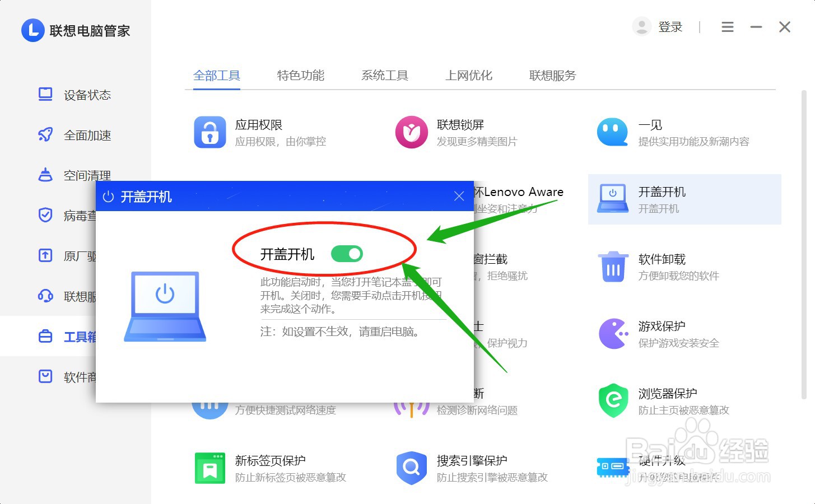815x504 pixels.
Task: Click the 发现更多精美图片 description
Action: click(x=477, y=142)
